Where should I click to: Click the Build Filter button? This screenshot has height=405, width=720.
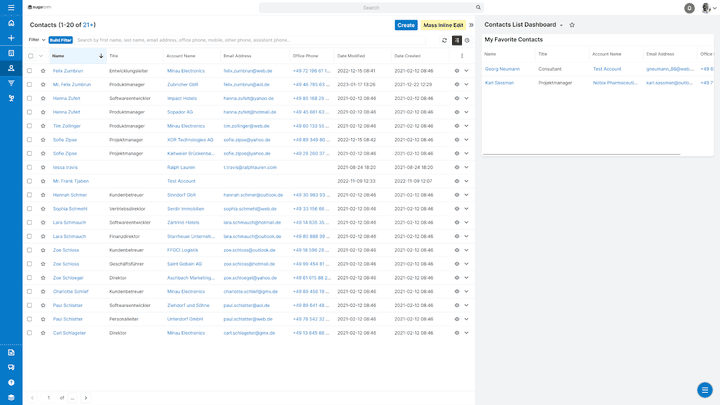pyautogui.click(x=61, y=40)
